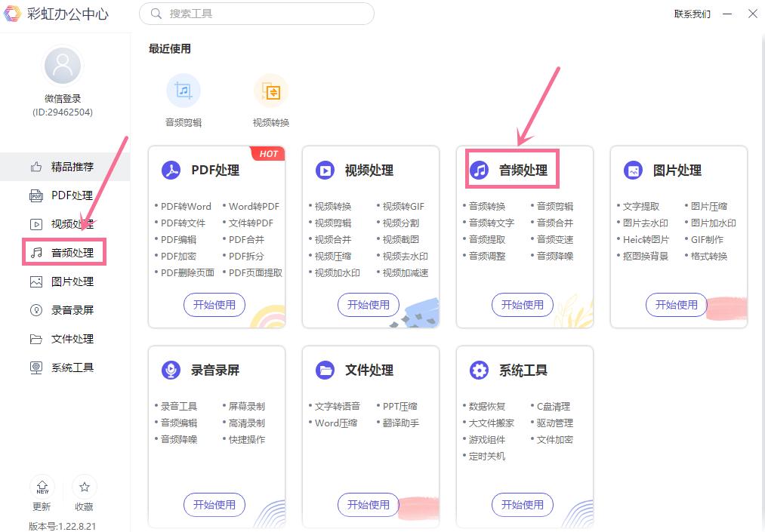
Task: Click the 音频处理 card music icon
Action: 479,171
